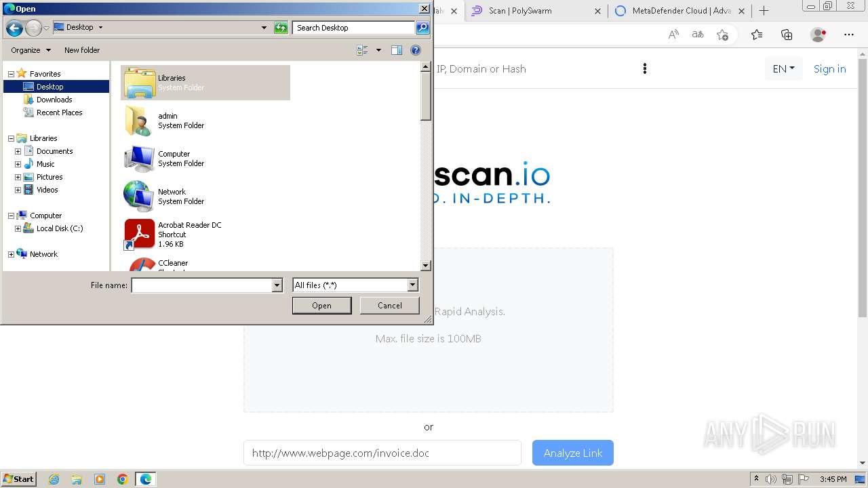Image resolution: width=868 pixels, height=488 pixels.
Task: Click the file list scrollbar up arrow
Action: coord(426,66)
